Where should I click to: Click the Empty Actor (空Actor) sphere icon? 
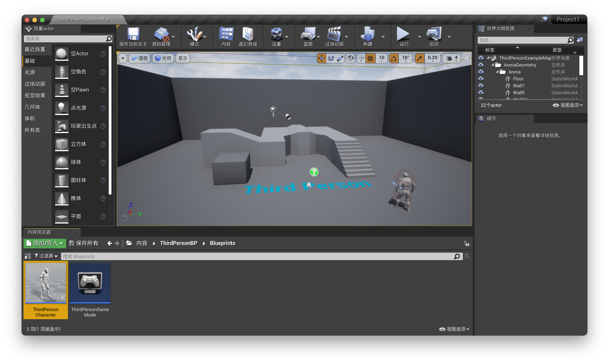(x=62, y=54)
